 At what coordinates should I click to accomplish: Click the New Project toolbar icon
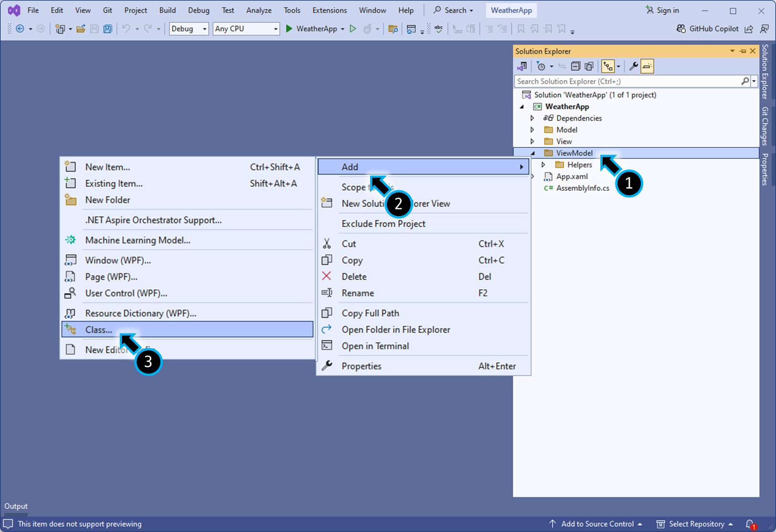coord(60,29)
